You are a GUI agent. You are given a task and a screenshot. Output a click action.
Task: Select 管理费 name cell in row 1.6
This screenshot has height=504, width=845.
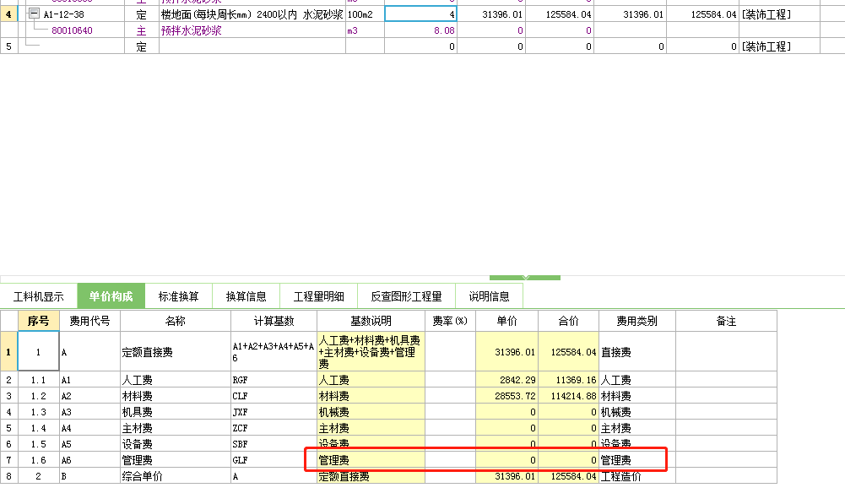point(175,460)
